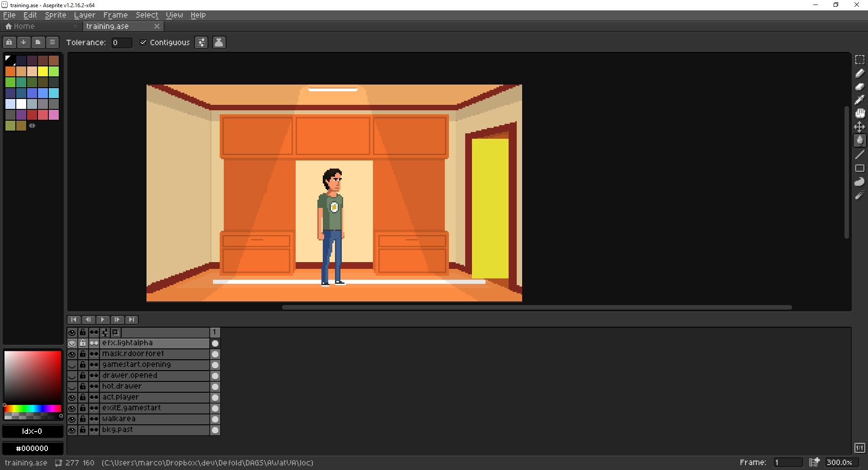The image size is (868, 470).
Task: Select the Move tool
Action: [x=859, y=127]
